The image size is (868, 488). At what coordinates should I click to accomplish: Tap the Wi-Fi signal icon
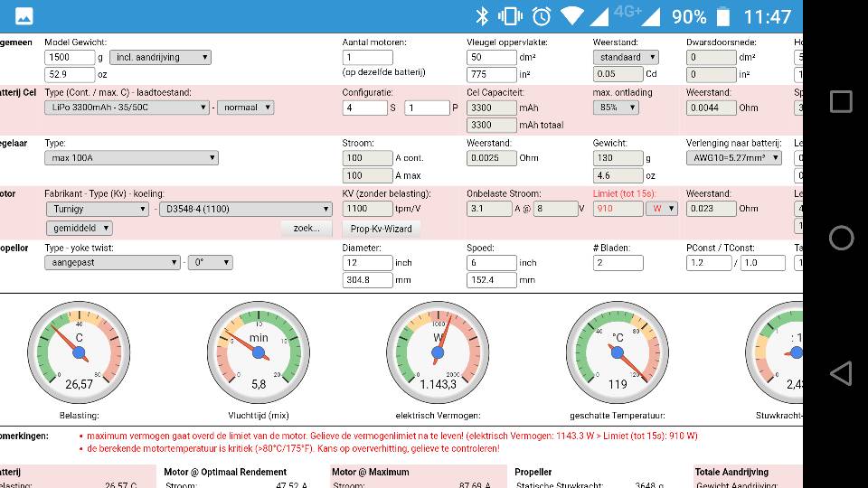[x=571, y=16]
